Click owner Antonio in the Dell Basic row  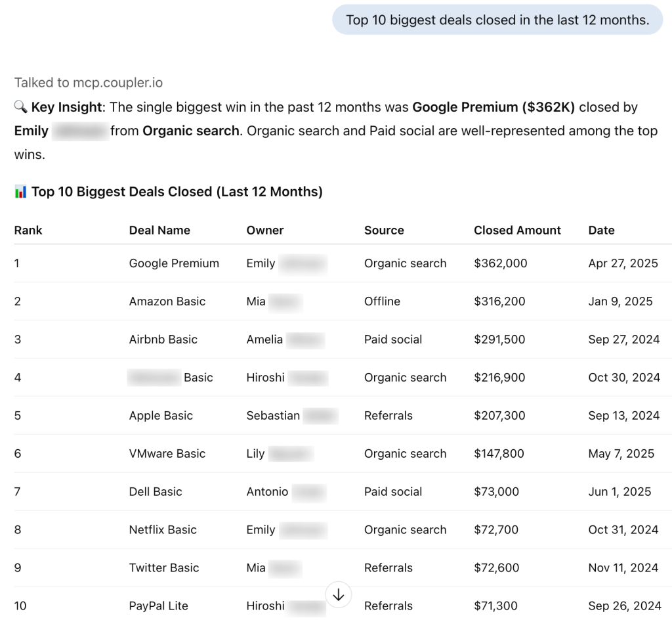(x=267, y=492)
